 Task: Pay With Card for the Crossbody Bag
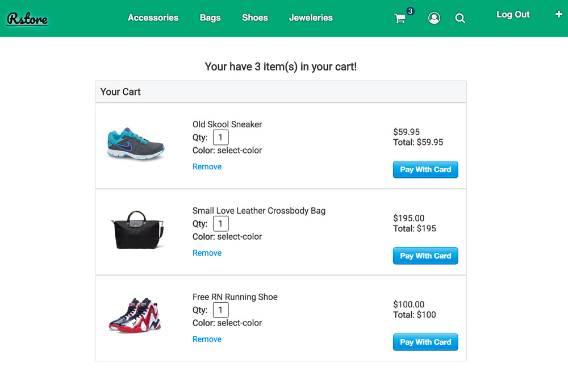[x=425, y=256]
